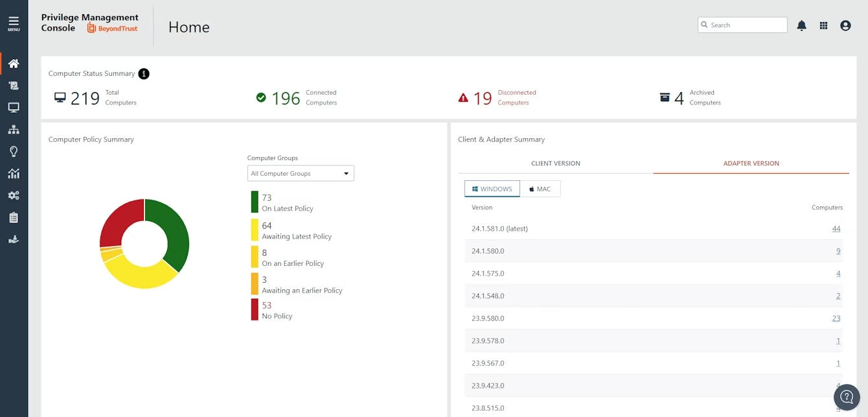Open the user account profile icon
Viewport: 868px width, 417px height.
(845, 25)
